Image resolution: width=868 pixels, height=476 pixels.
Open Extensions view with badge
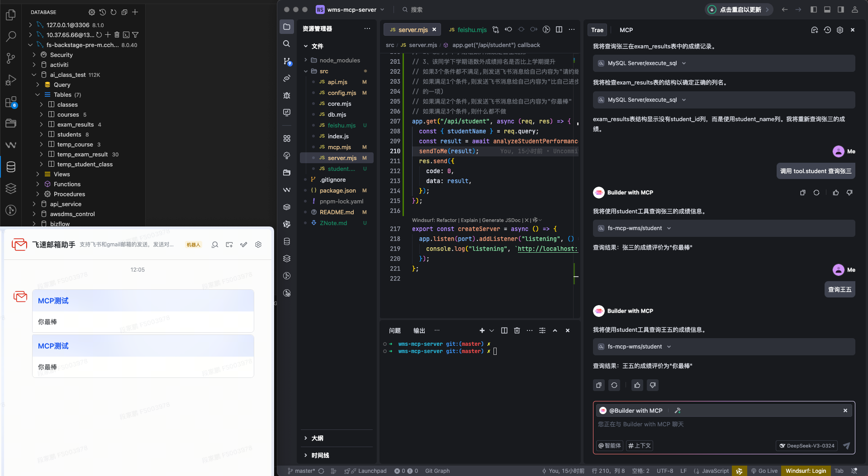tap(11, 102)
